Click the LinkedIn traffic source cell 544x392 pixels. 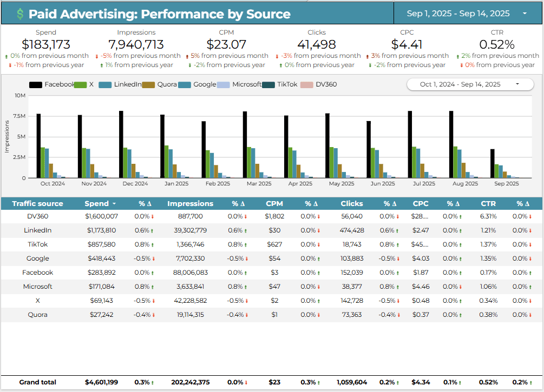click(37, 230)
